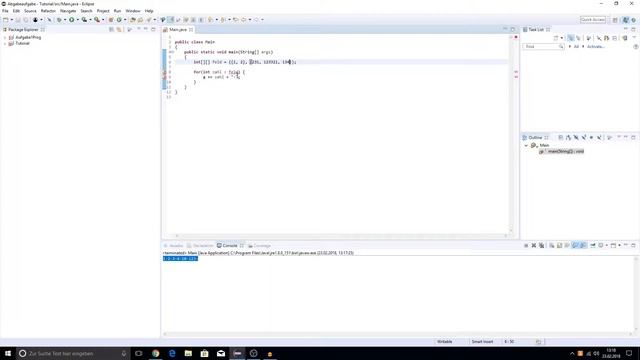Image resolution: width=640 pixels, height=360 pixels.
Task: Switch to the Declaration tab
Action: (x=200, y=246)
